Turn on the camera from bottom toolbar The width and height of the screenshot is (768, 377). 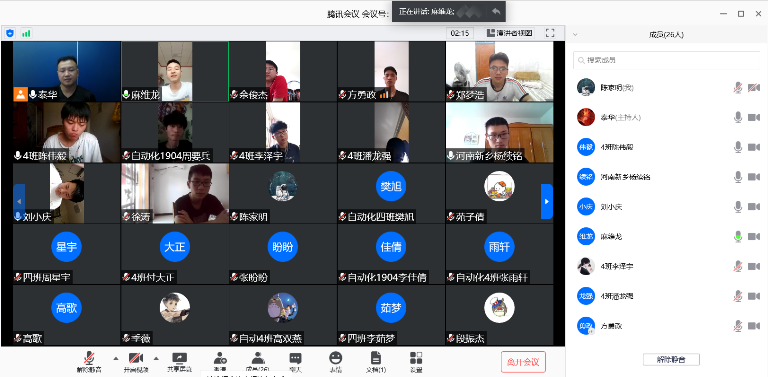pyautogui.click(x=135, y=361)
